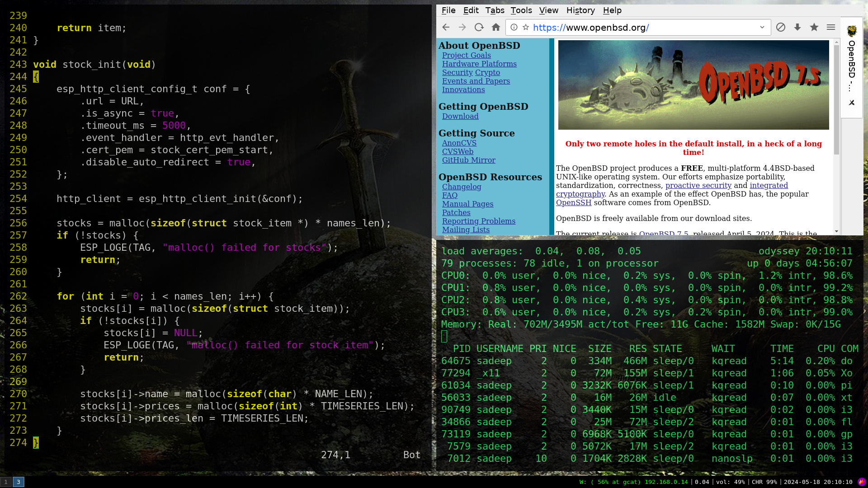Reload the OpenBSD page

(479, 28)
